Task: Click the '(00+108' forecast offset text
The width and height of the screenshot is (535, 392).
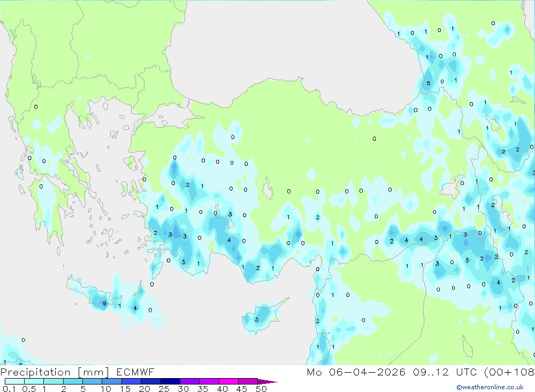Action: tap(509, 372)
